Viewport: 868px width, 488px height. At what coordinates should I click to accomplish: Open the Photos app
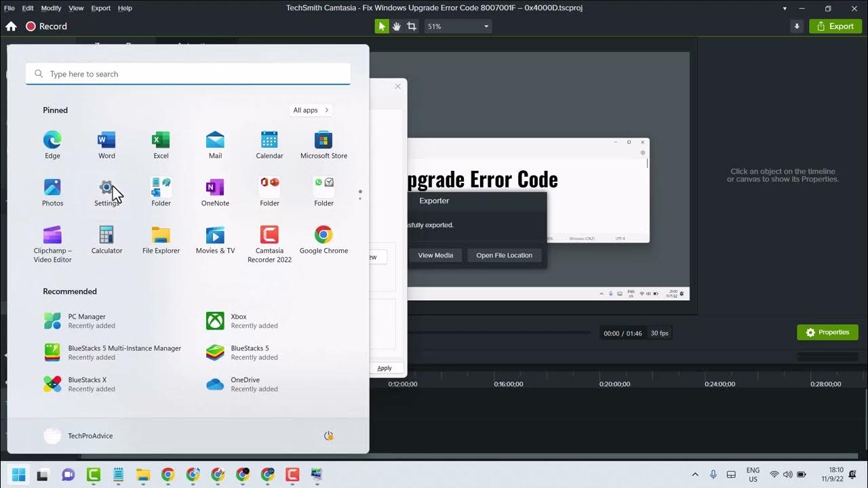(x=52, y=192)
